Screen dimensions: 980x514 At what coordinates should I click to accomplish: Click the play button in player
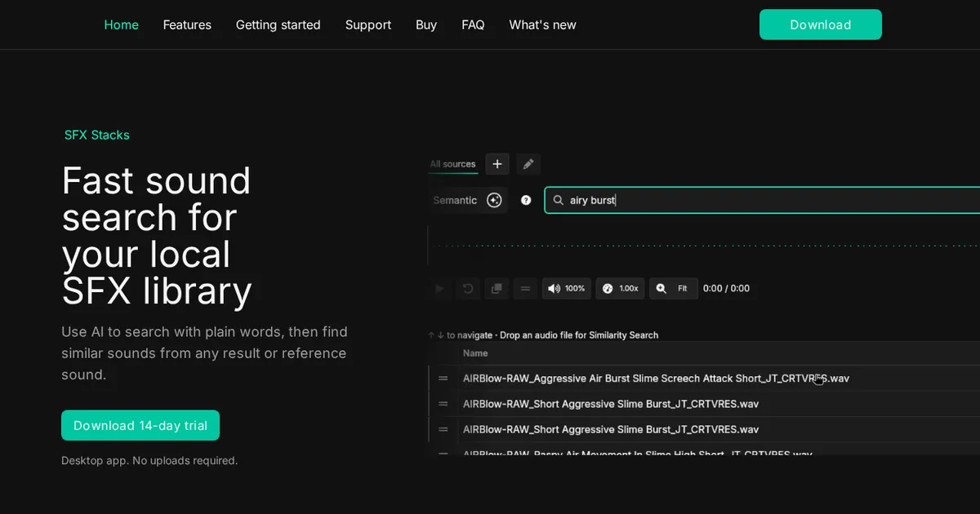[440, 288]
